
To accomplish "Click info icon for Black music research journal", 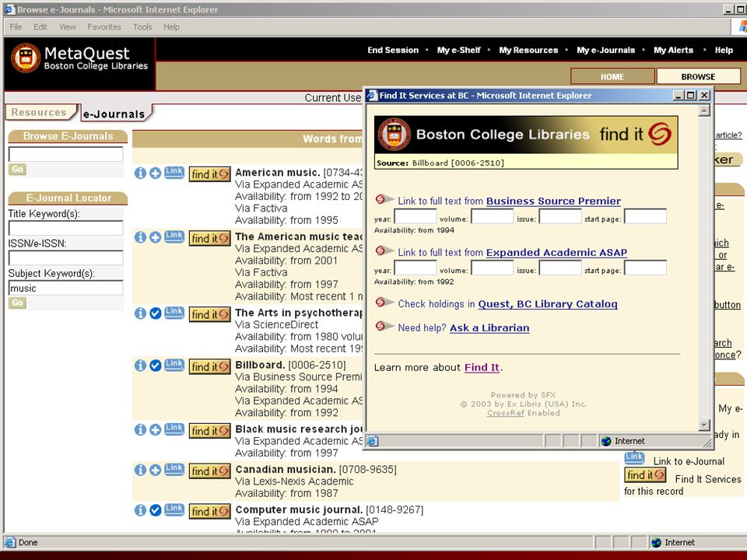I will [x=140, y=429].
